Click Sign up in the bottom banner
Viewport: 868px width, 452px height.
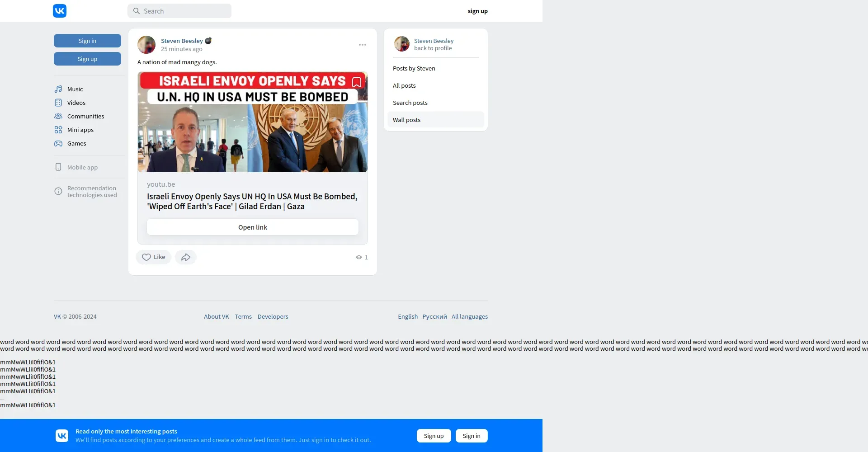coord(434,436)
